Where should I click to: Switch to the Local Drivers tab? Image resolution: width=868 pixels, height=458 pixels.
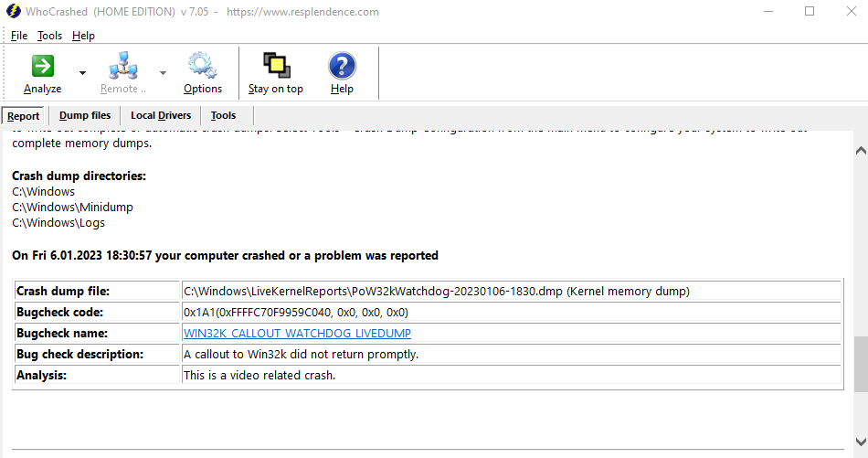click(x=161, y=115)
